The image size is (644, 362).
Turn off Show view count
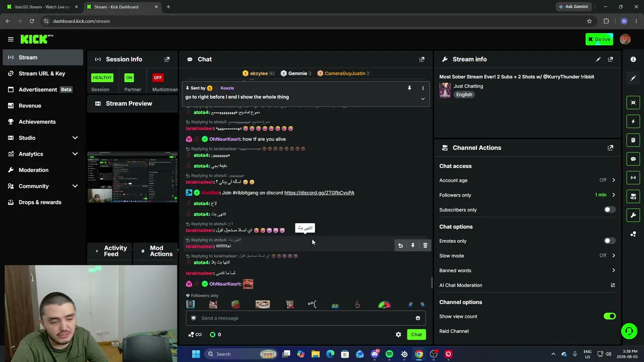(609, 316)
